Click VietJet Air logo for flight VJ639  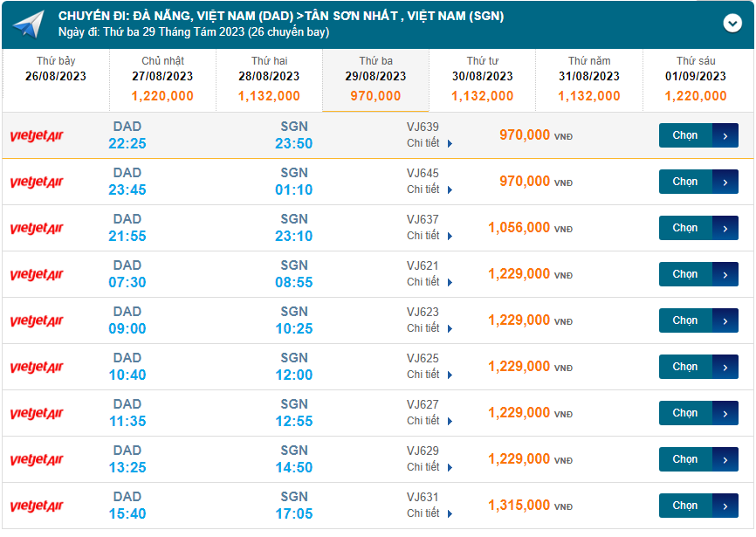point(37,135)
